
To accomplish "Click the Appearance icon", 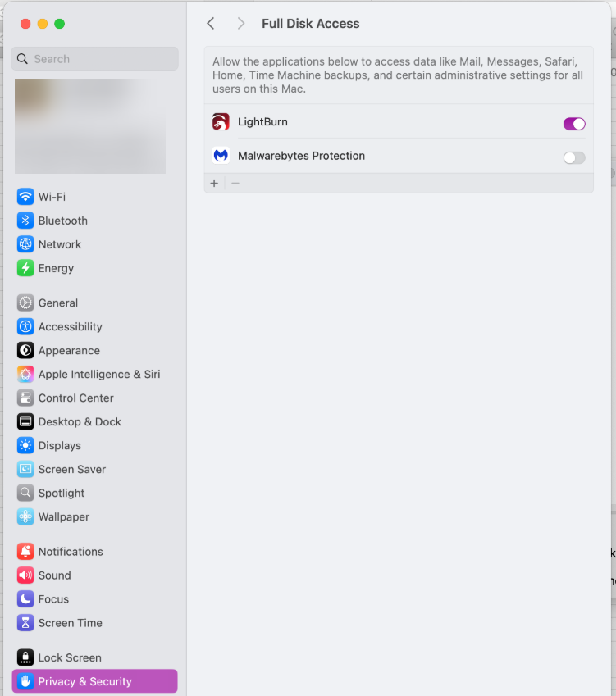I will 25,350.
